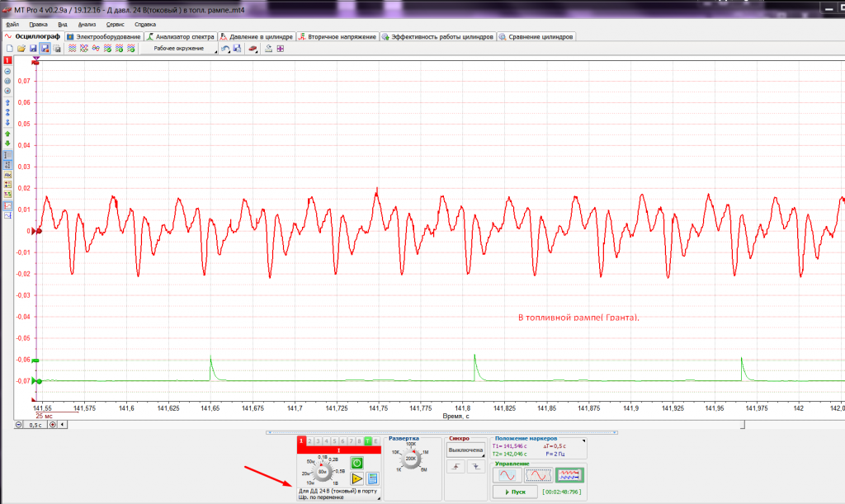Click the blue down-stretch arrow in left sidebar
Screen dimensions: 845x504
(x=7, y=122)
